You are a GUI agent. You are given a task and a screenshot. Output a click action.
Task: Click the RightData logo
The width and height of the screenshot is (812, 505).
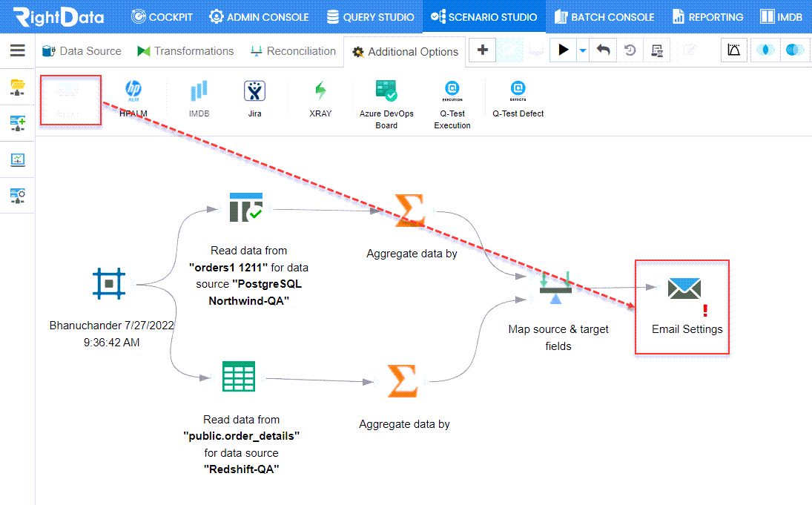59,17
